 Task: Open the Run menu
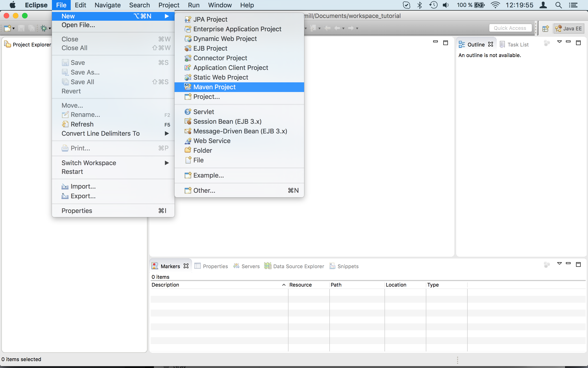[194, 5]
